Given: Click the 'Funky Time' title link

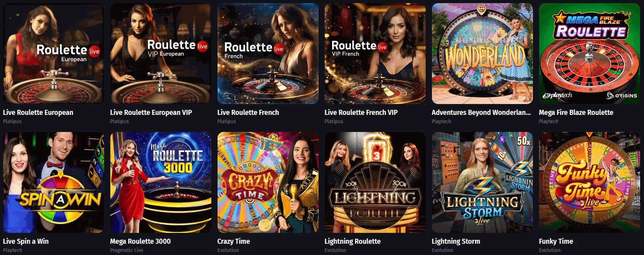Looking at the screenshot, I should click(556, 241).
